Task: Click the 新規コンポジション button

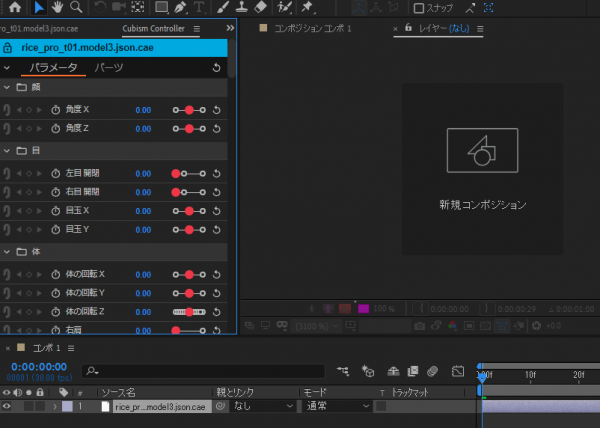Action: 482,204
